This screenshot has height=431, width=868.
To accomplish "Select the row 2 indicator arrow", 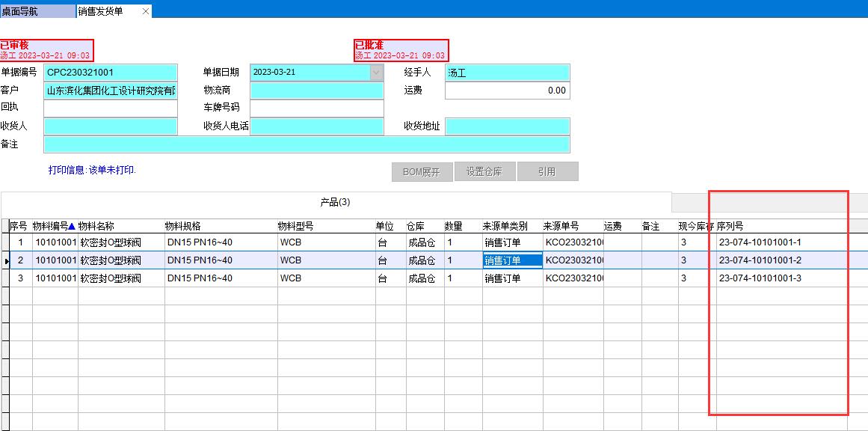I will pos(5,260).
